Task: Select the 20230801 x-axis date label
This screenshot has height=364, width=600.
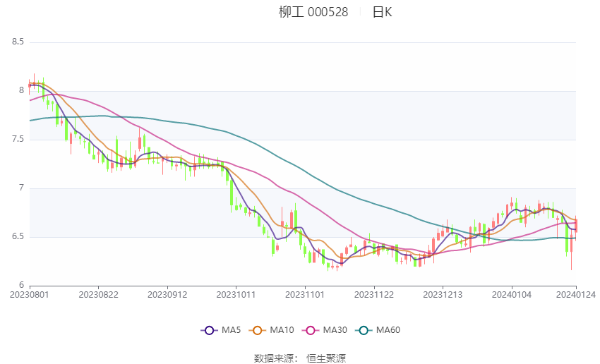Action: 30,295
